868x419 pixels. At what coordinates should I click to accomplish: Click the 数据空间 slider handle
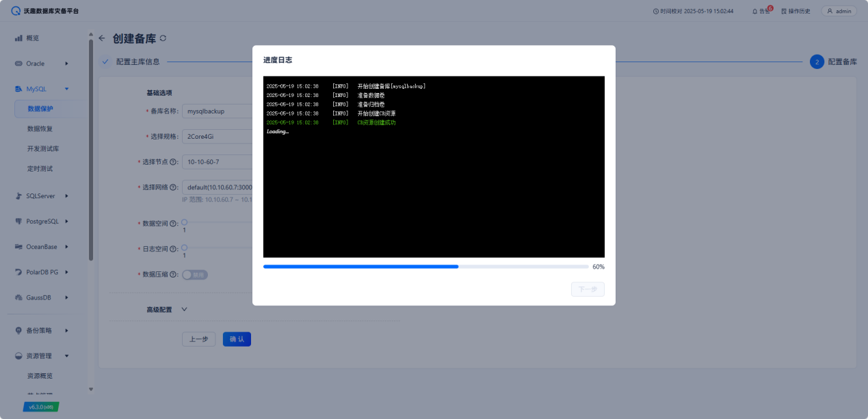click(x=184, y=222)
